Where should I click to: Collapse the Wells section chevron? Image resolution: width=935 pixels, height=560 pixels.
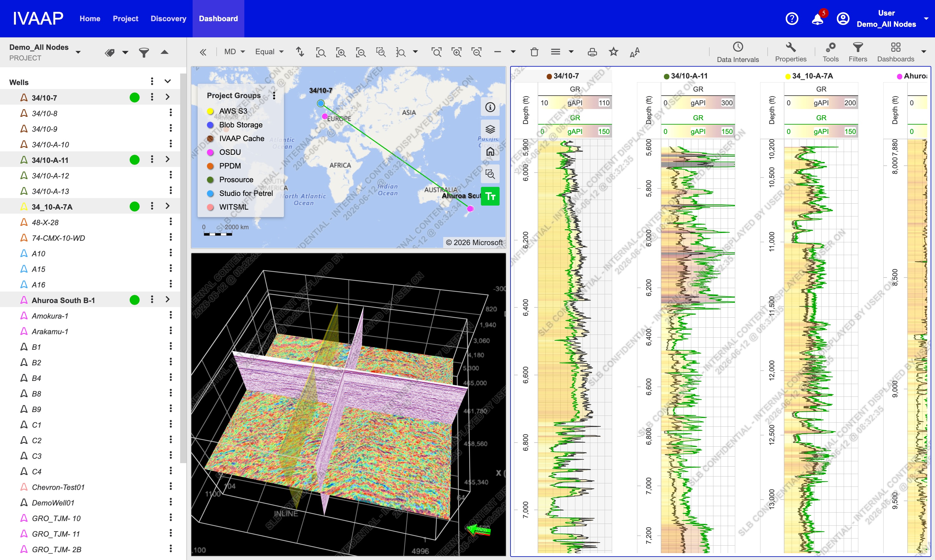click(x=168, y=82)
